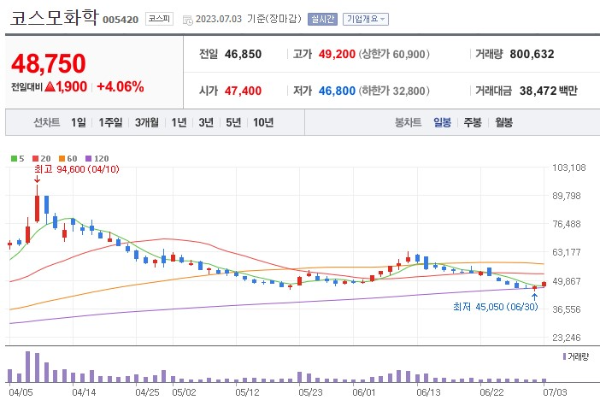Click the 하한가 32,800 text
This screenshot has width=600, height=414.
[394, 91]
